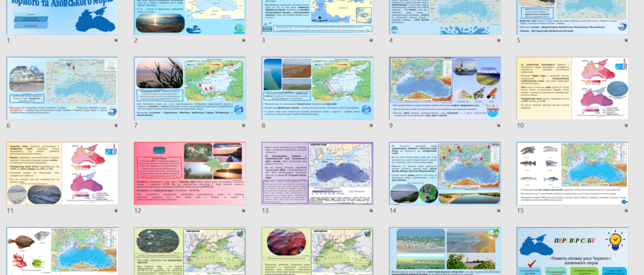Click the animation star icon under slide 4

tap(499, 40)
